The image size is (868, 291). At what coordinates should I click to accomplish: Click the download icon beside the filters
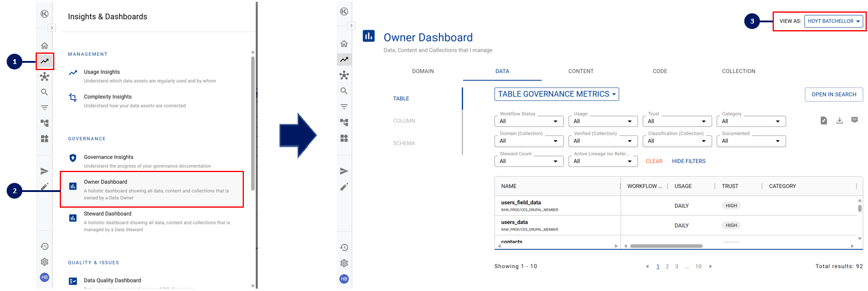[839, 120]
